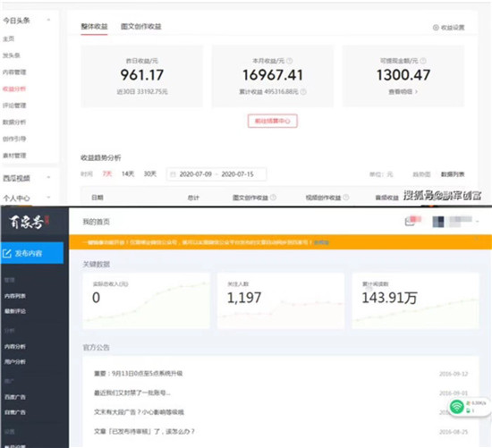This screenshot has height=448, width=492.
Task: Click the 我的首页 heading
Action: (96, 222)
